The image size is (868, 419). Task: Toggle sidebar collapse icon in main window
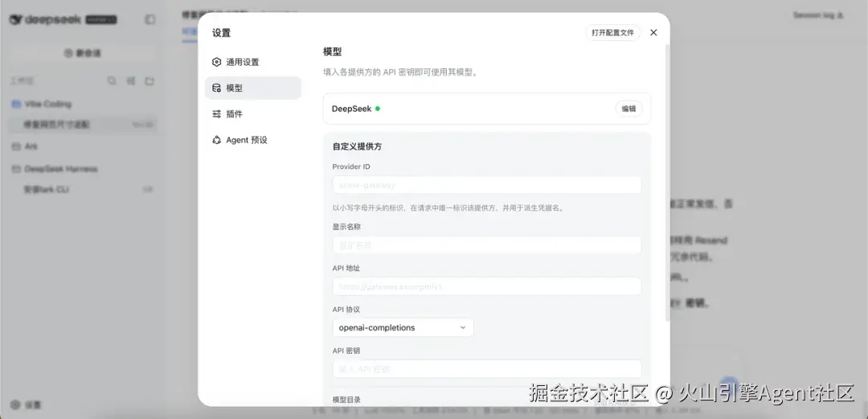[150, 19]
